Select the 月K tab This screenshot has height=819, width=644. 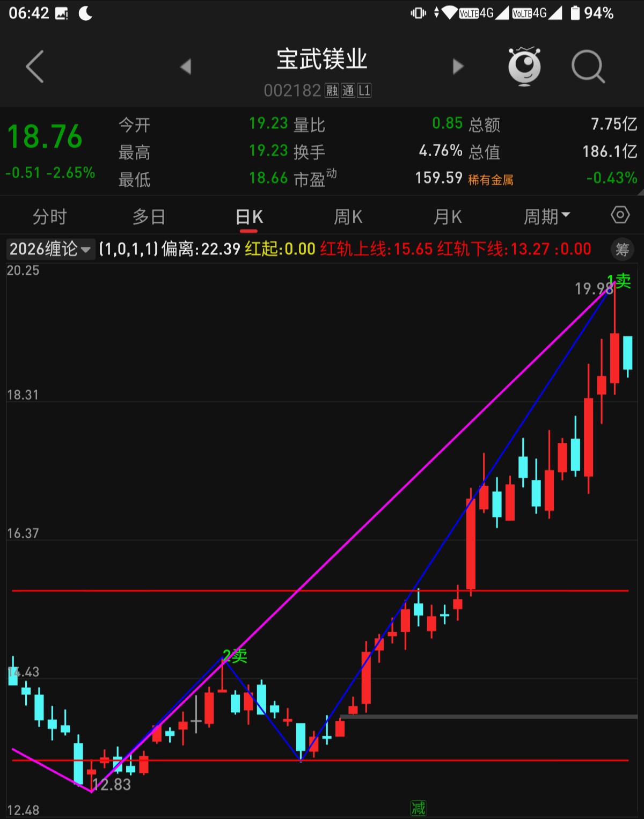448,217
